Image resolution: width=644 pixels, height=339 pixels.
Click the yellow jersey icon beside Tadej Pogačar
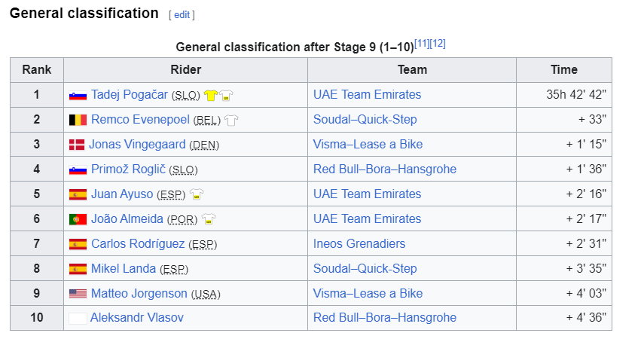point(210,96)
